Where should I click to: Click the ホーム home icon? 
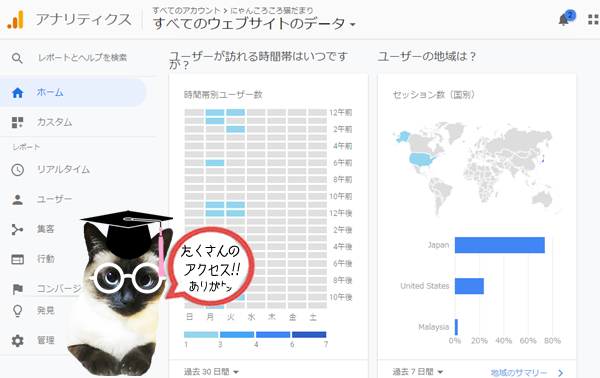click(18, 93)
